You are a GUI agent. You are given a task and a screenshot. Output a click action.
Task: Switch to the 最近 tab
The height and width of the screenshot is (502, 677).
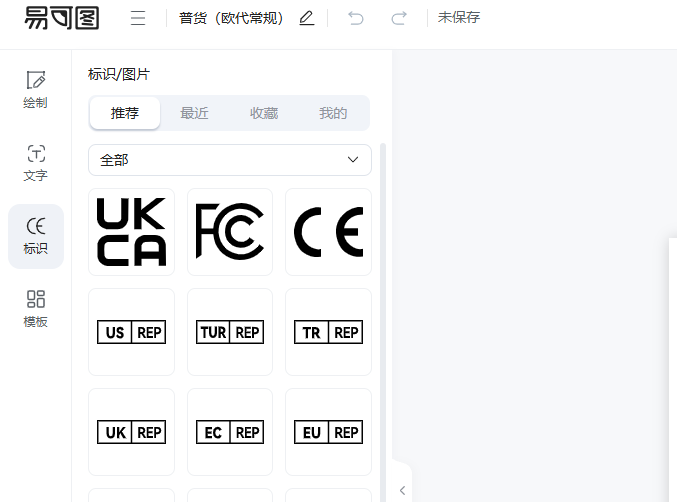point(194,113)
